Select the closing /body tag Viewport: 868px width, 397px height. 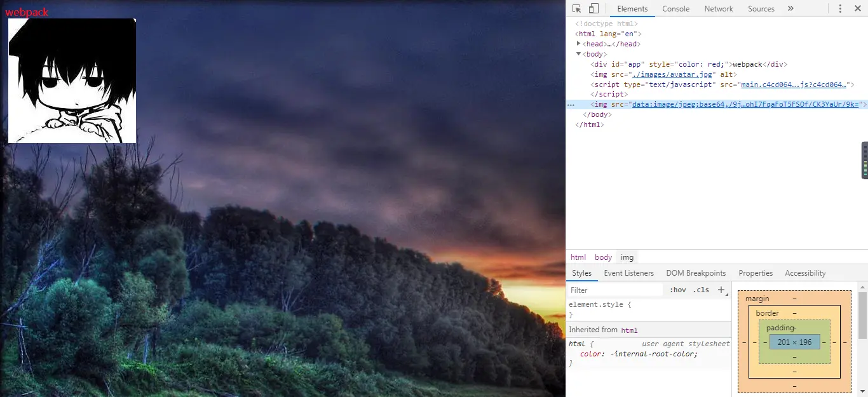597,114
